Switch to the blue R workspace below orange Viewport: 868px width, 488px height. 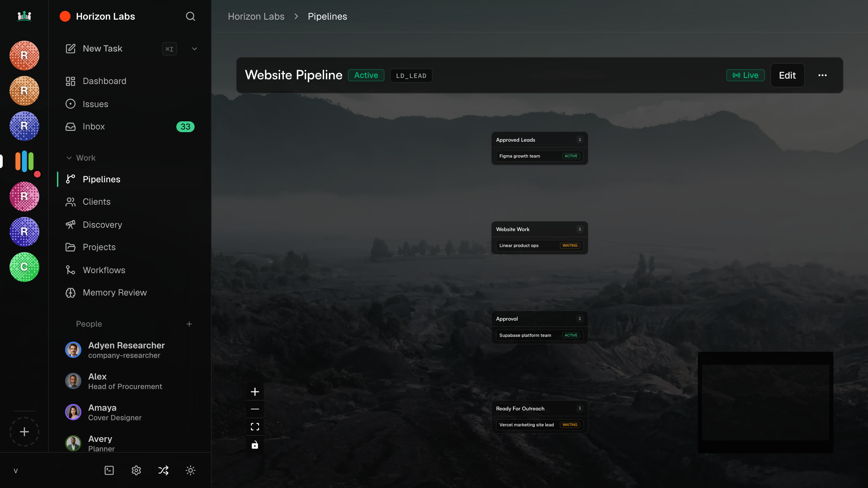(24, 126)
